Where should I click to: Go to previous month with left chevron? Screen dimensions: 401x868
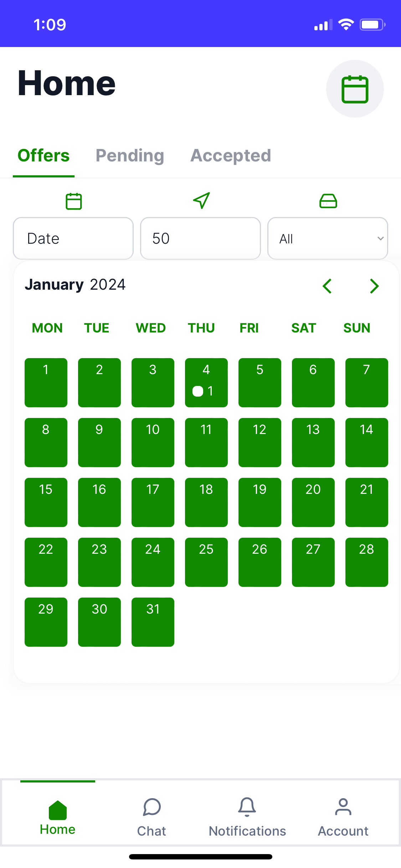[x=327, y=286]
